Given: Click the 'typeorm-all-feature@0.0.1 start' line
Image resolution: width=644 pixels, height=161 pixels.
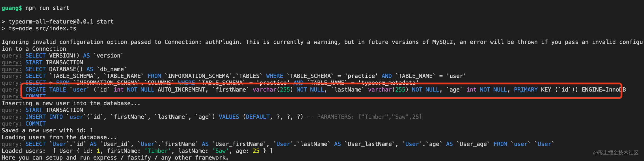Looking at the screenshot, I should tap(61, 22).
